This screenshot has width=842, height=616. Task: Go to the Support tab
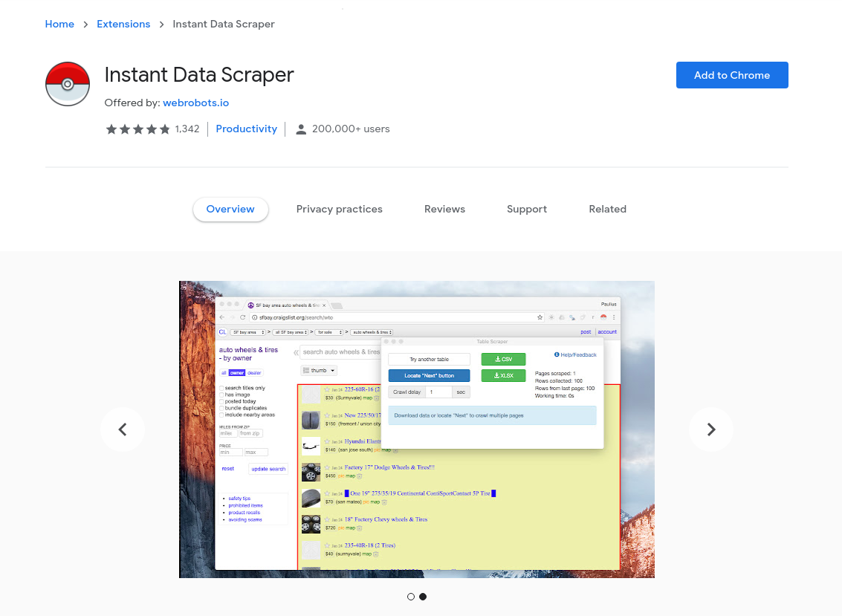pyautogui.click(x=527, y=209)
